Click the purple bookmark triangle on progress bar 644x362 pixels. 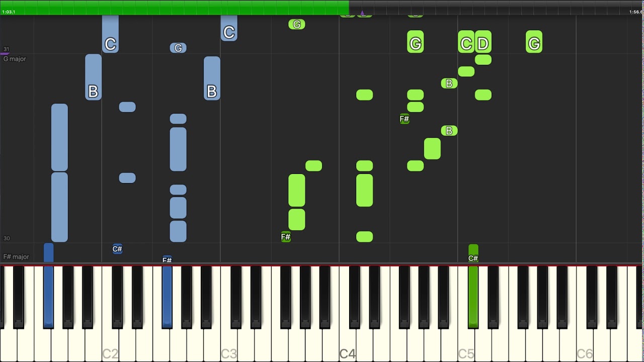coord(362,13)
